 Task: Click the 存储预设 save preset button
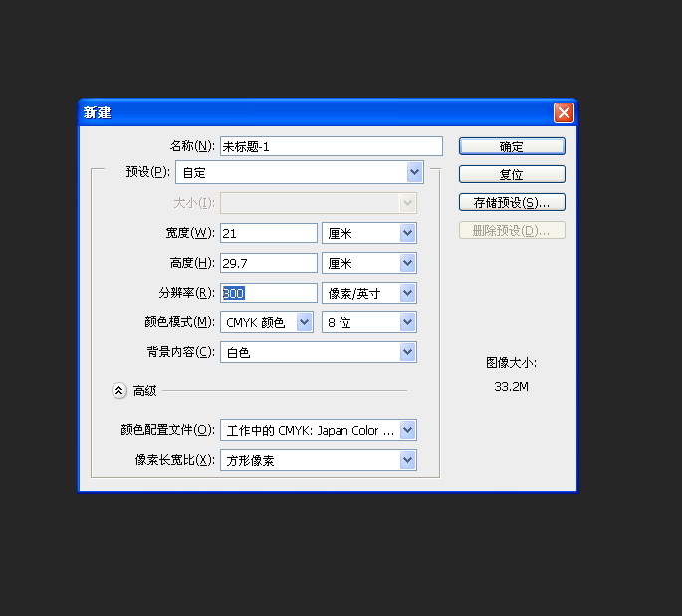tap(512, 202)
